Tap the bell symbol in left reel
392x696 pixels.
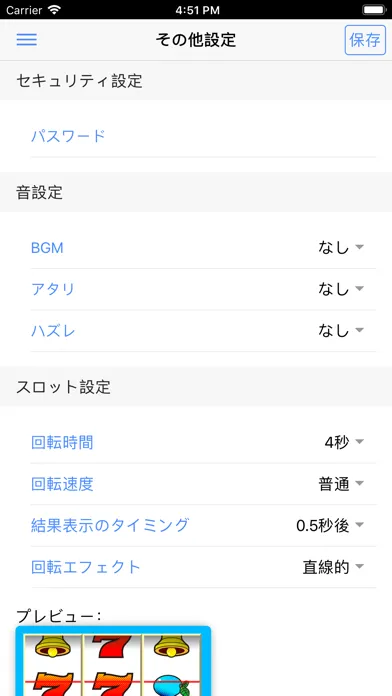[53, 646]
